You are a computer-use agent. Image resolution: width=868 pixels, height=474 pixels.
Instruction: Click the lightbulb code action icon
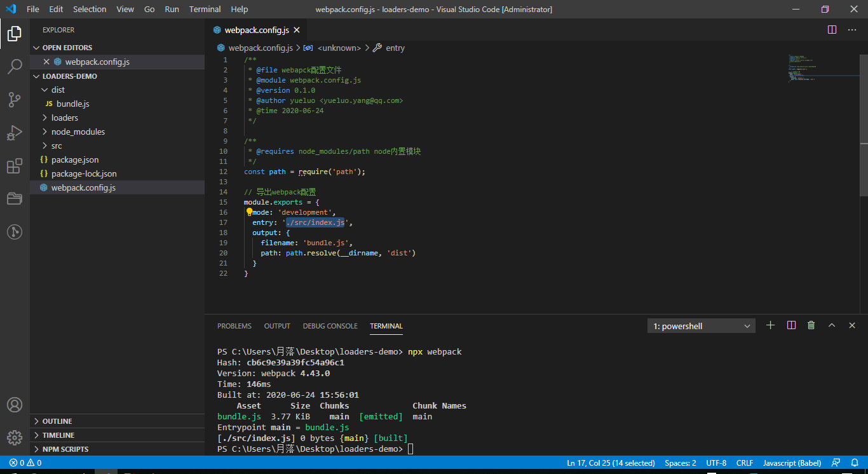click(x=249, y=212)
